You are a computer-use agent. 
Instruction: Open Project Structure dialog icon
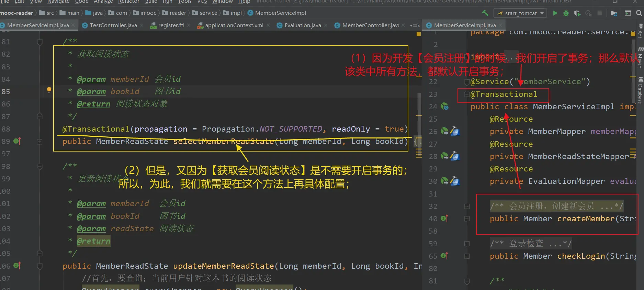click(614, 13)
